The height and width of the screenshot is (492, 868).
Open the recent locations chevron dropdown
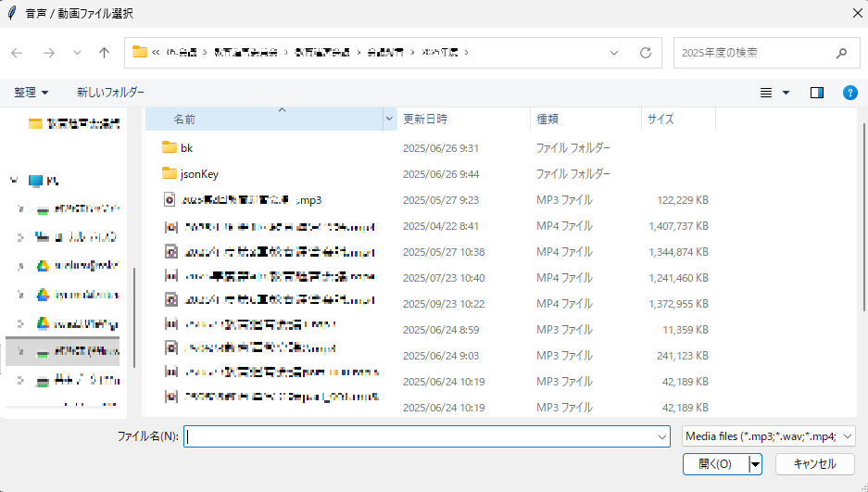pyautogui.click(x=77, y=53)
